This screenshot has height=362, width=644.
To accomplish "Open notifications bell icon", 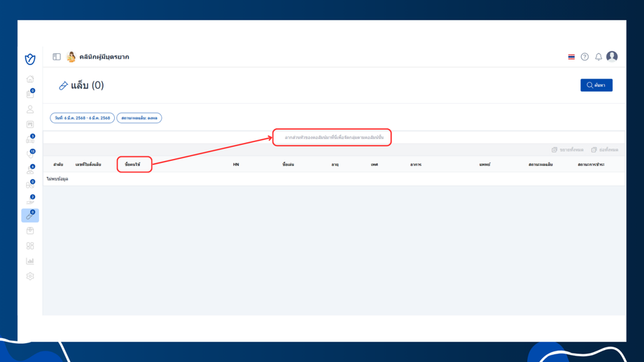I will point(598,57).
